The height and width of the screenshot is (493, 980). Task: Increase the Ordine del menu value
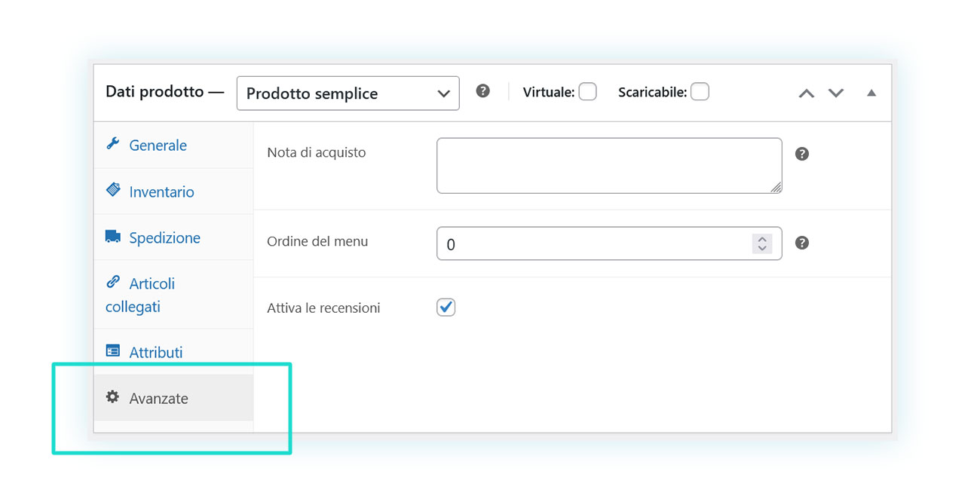[762, 239]
